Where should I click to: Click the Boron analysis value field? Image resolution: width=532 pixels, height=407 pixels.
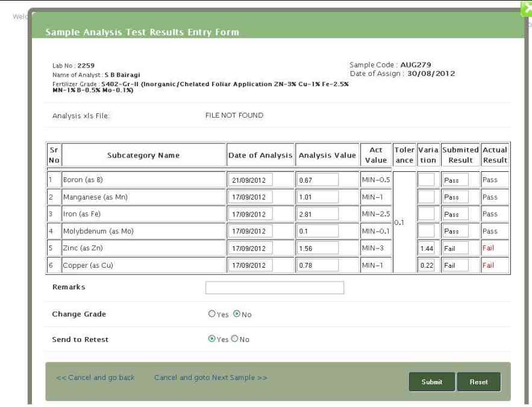(318, 180)
